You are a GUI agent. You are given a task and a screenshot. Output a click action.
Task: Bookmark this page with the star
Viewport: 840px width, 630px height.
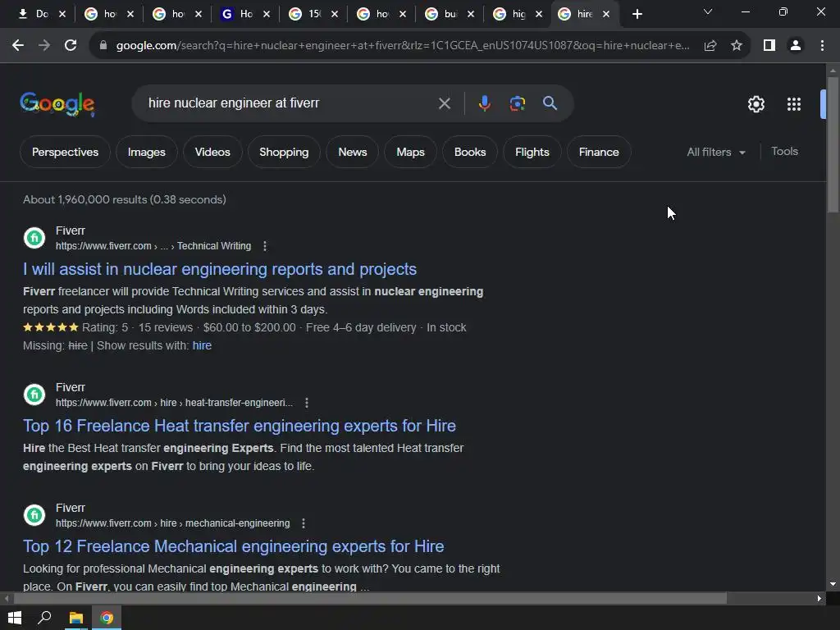tap(737, 46)
